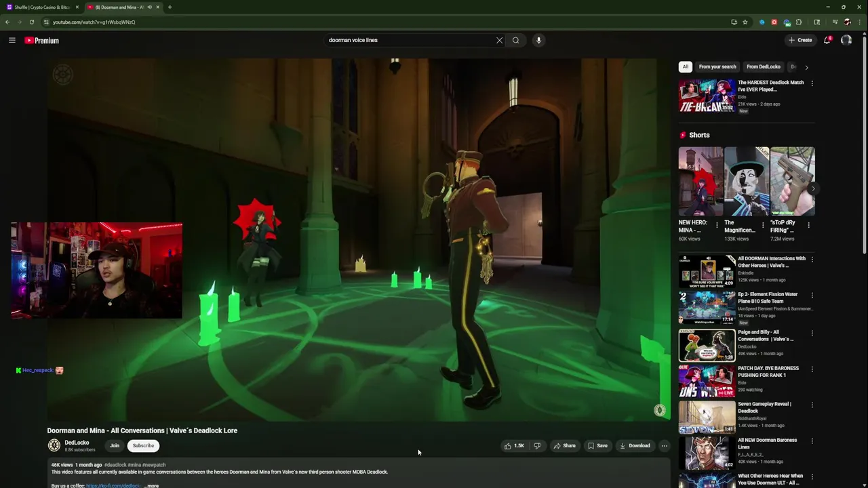This screenshot has width=868, height=488.
Task: Open the Chrome three-dot menu
Action: pyautogui.click(x=859, y=22)
